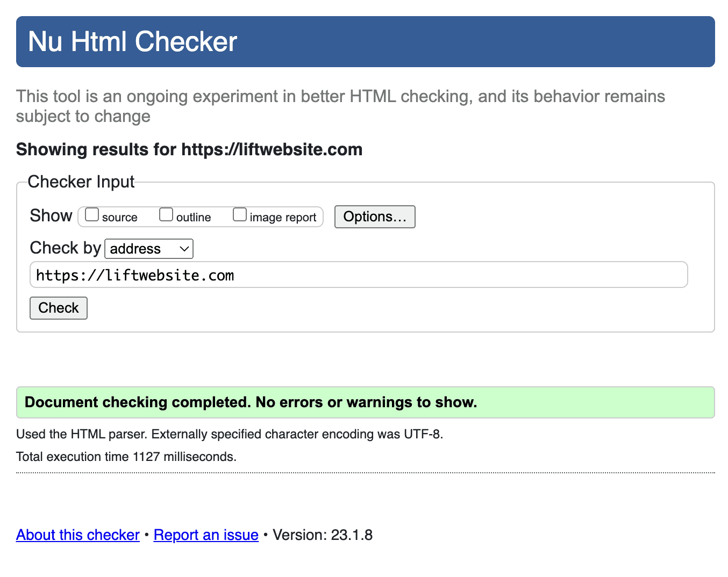Open the Report an issue link
This screenshot has height=577, width=728.
click(x=206, y=535)
